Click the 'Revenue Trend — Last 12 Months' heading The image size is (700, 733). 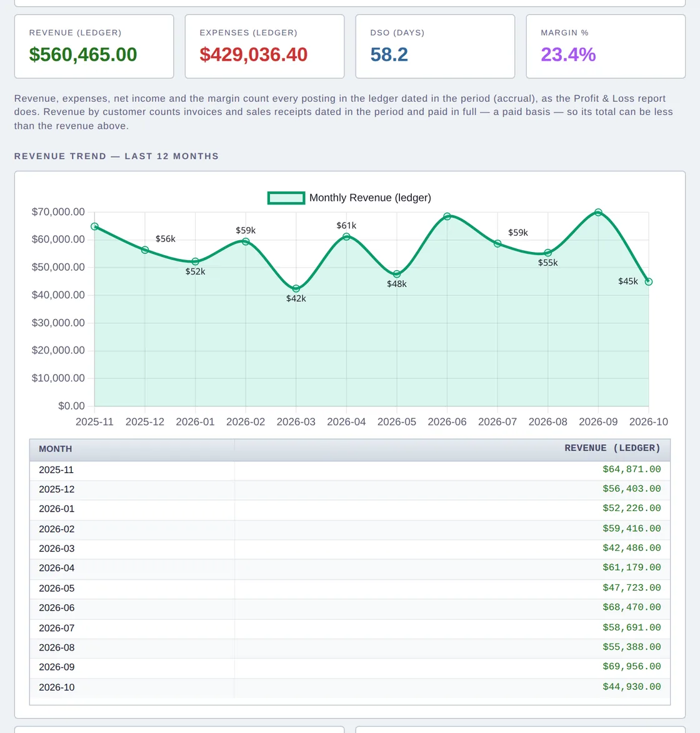point(116,156)
